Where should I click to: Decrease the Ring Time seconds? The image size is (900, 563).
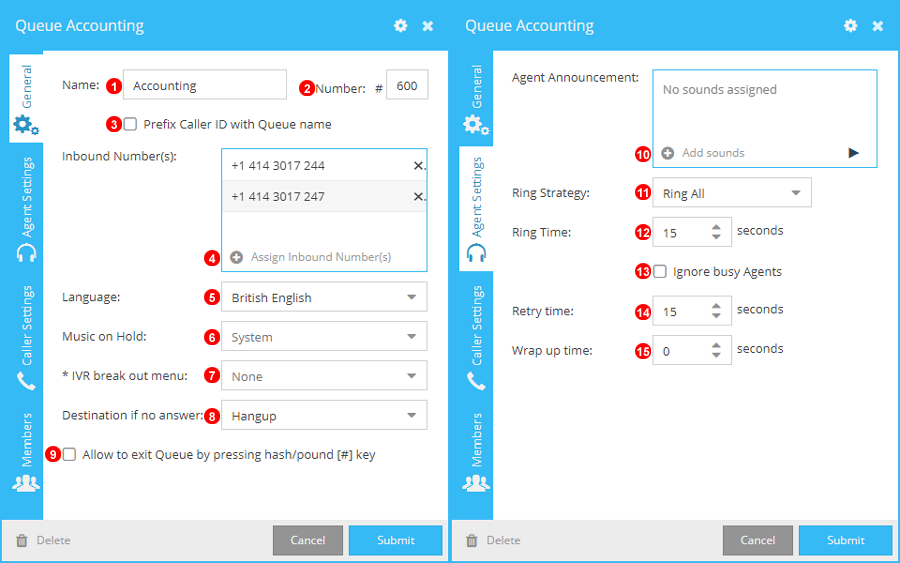tap(716, 237)
